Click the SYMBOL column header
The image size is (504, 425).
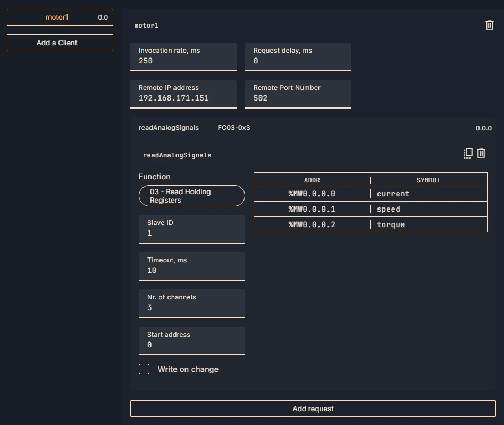(x=429, y=180)
